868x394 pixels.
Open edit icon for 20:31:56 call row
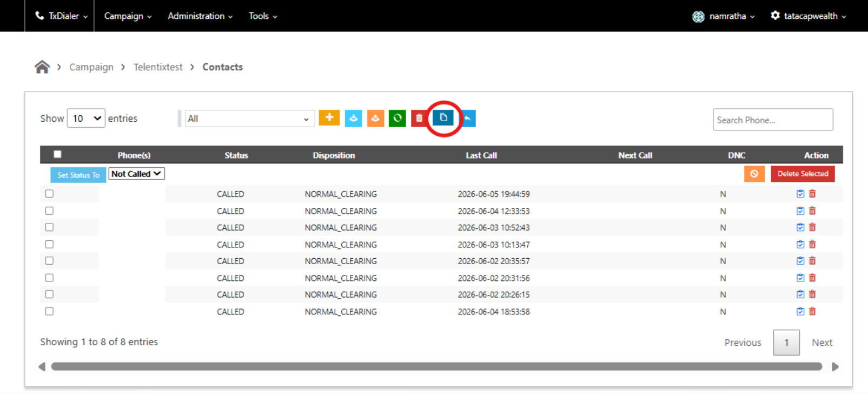pyautogui.click(x=800, y=278)
